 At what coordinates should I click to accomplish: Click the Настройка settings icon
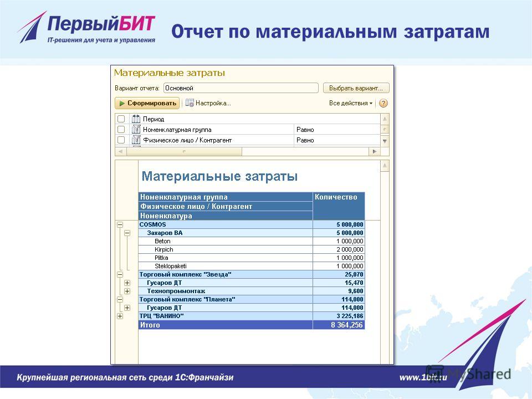tap(190, 103)
